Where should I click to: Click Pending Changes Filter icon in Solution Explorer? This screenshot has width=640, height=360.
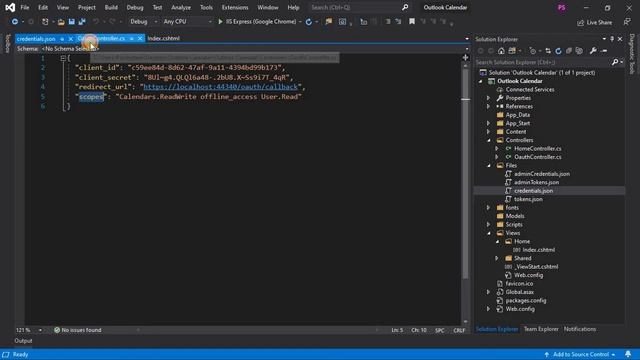(x=532, y=51)
